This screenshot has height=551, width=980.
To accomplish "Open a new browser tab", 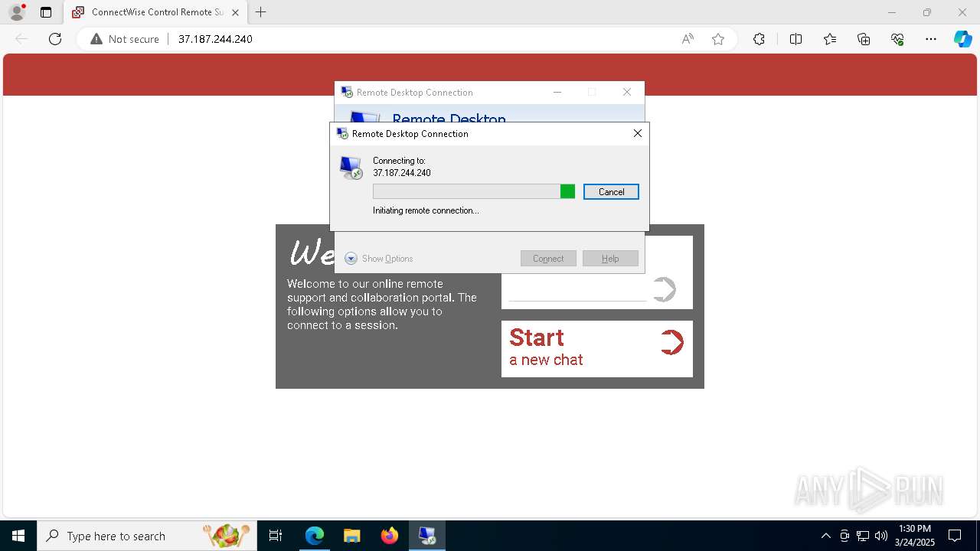I will pos(261,12).
